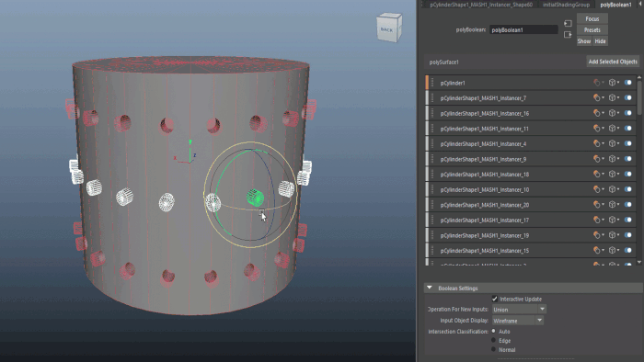
Task: Click the display cube icon for Instancer_16
Action: 613,113
